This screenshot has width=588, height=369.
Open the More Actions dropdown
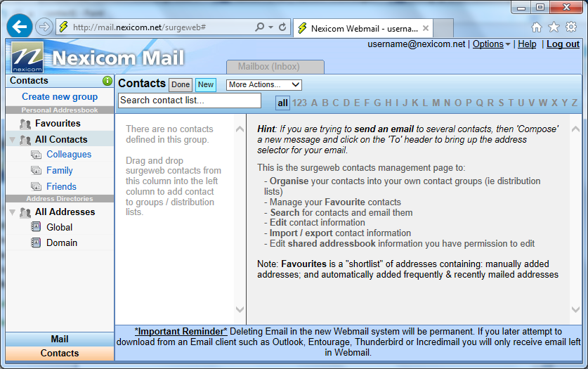tap(264, 85)
